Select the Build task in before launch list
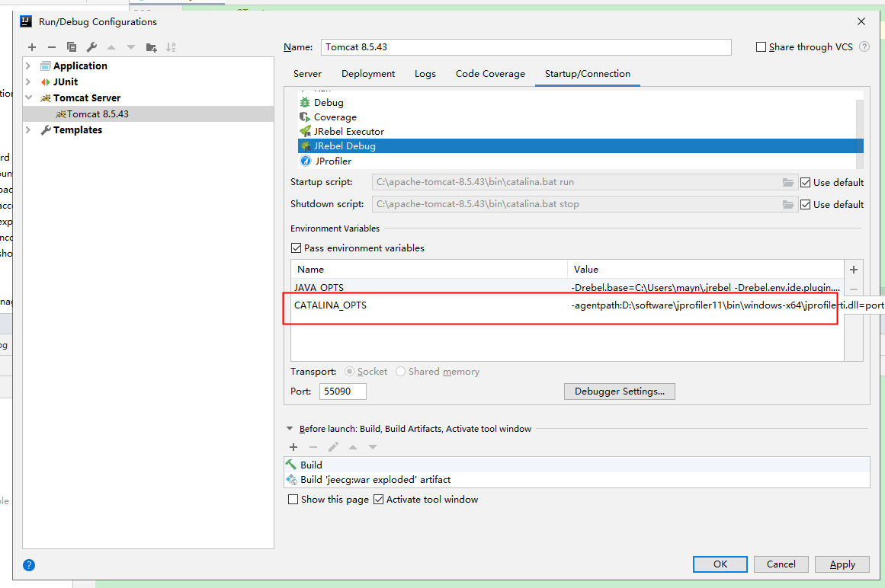885x588 pixels. click(577, 465)
